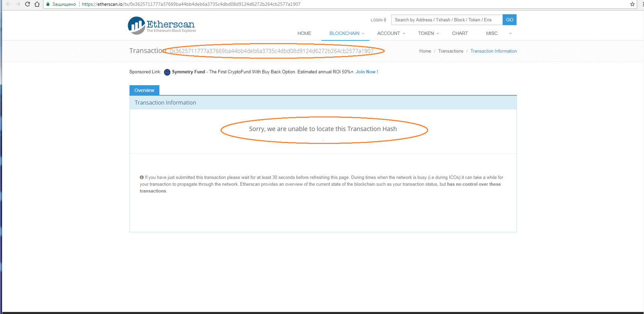Viewport: 644px width, 314px height.
Task: Click the login user icon
Action: pyautogui.click(x=385, y=20)
